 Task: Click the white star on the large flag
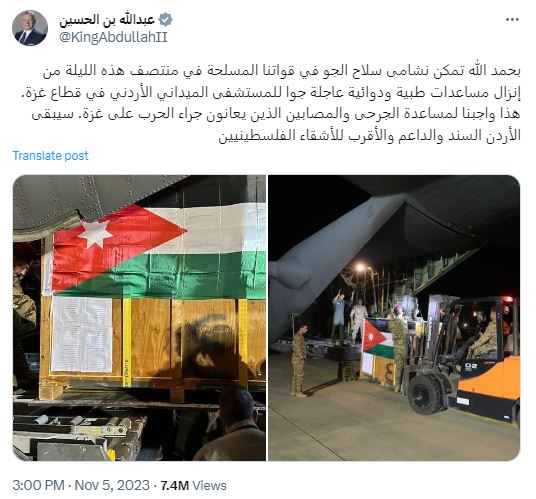click(x=95, y=234)
